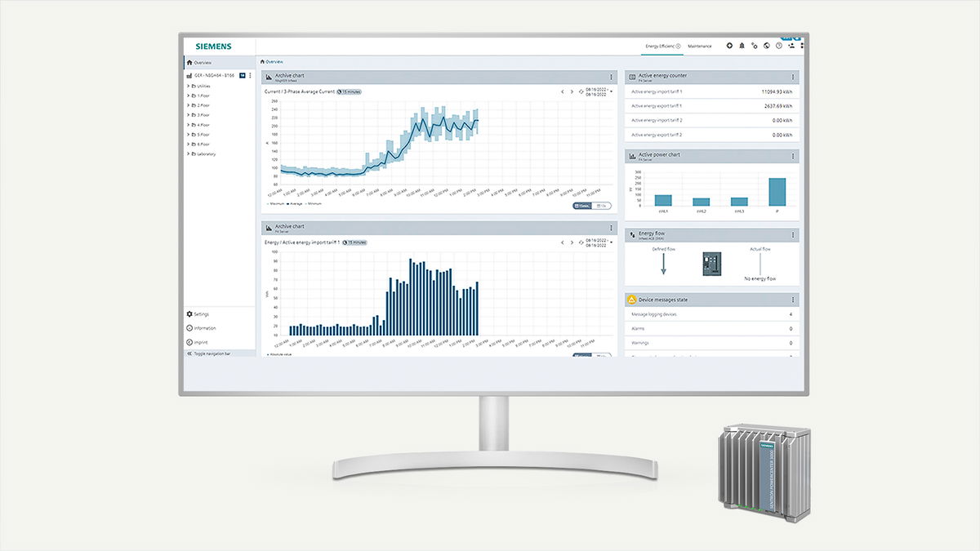Open menu of Active energy counter widget
Viewport: 980px width, 551px height.
792,78
